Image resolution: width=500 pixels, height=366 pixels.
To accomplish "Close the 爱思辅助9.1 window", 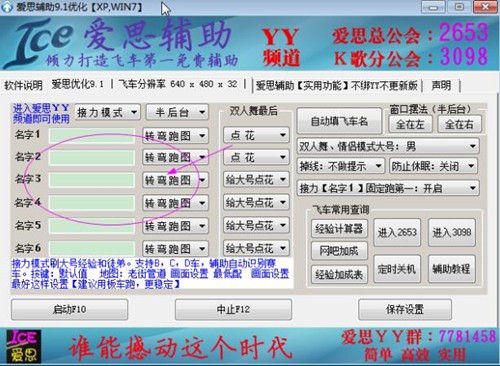I will tap(485, 7).
